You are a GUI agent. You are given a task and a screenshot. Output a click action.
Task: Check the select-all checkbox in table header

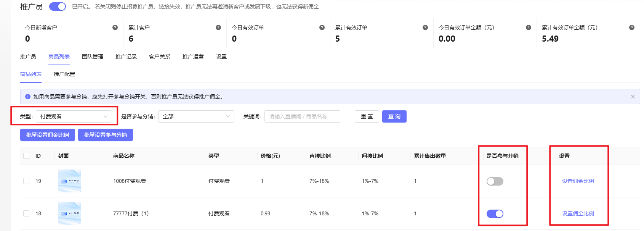26,156
